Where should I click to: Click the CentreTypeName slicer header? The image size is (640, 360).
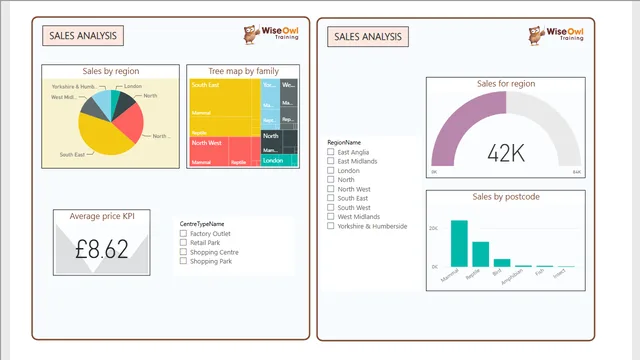click(x=202, y=224)
